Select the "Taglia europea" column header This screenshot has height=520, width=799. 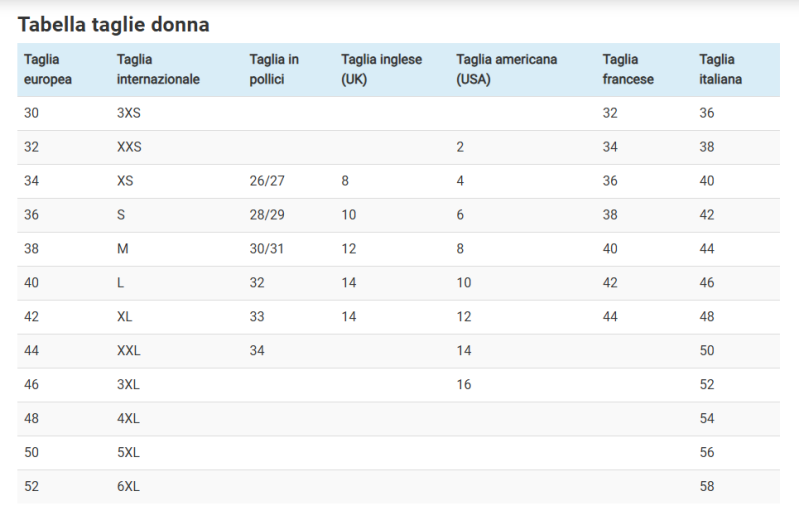pos(48,69)
